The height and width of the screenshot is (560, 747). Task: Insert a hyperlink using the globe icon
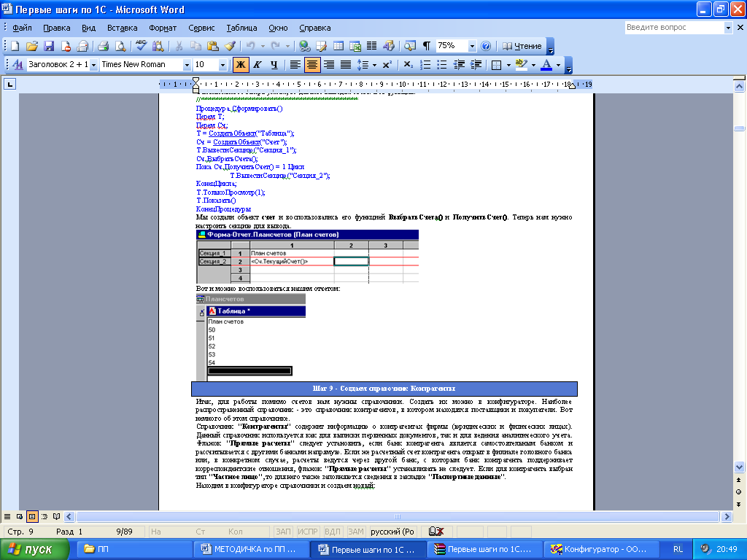304,46
